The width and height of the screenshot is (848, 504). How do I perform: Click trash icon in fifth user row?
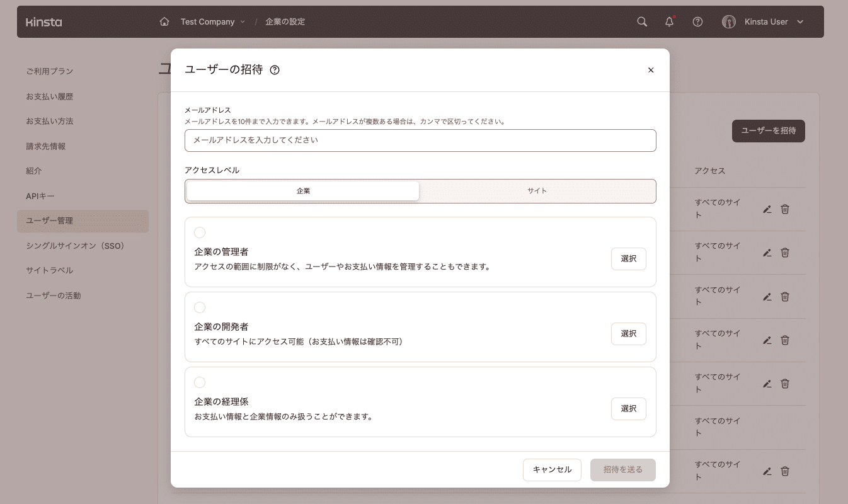(x=785, y=384)
